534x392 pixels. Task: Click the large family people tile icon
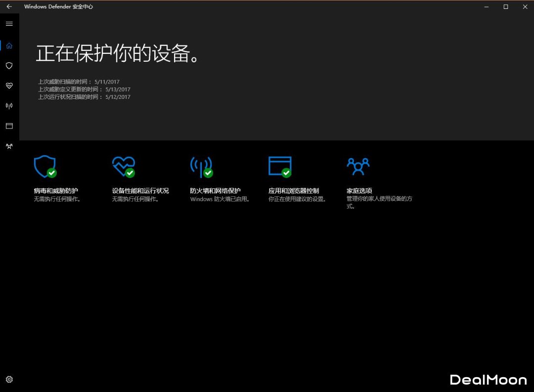[358, 167]
